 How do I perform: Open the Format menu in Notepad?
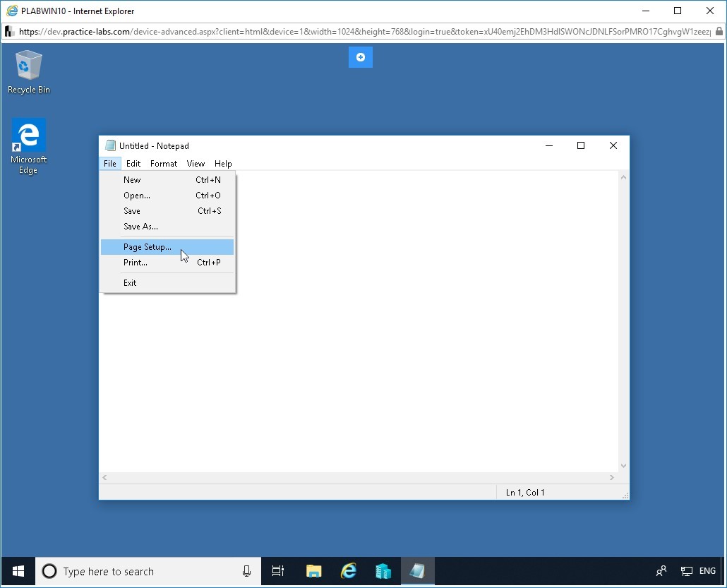tap(164, 164)
